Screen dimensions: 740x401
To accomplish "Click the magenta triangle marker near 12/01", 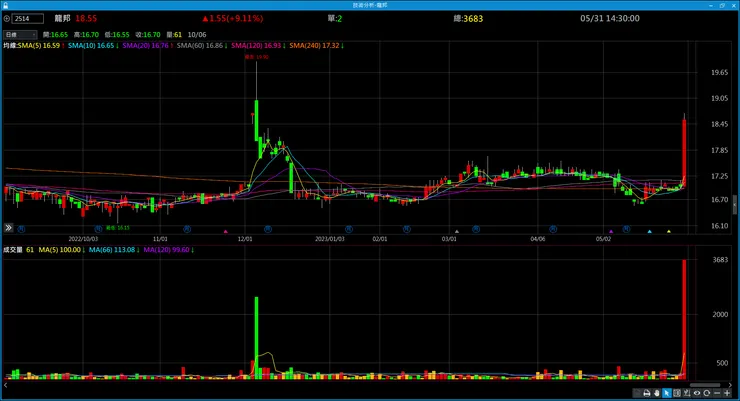I will (x=226, y=231).
